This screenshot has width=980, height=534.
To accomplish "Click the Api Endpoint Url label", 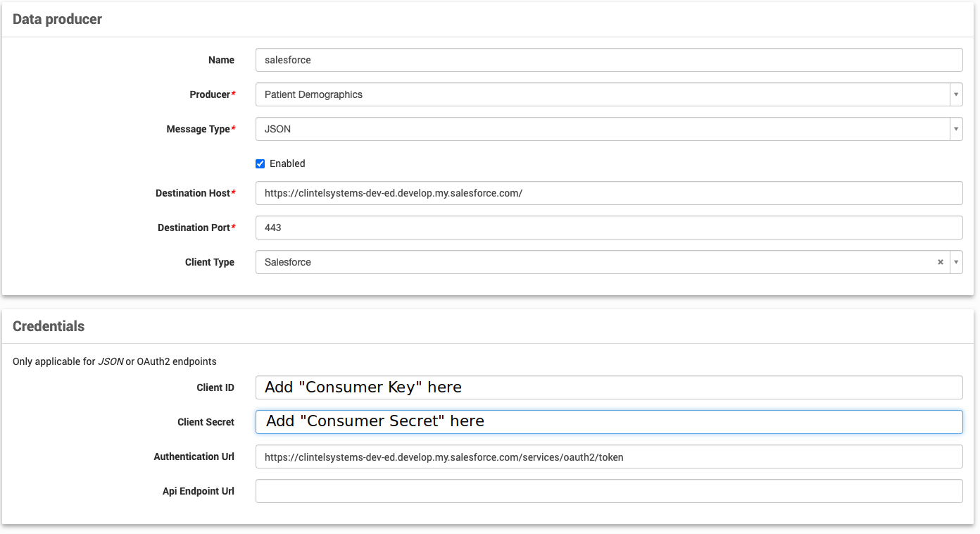I will coord(198,491).
